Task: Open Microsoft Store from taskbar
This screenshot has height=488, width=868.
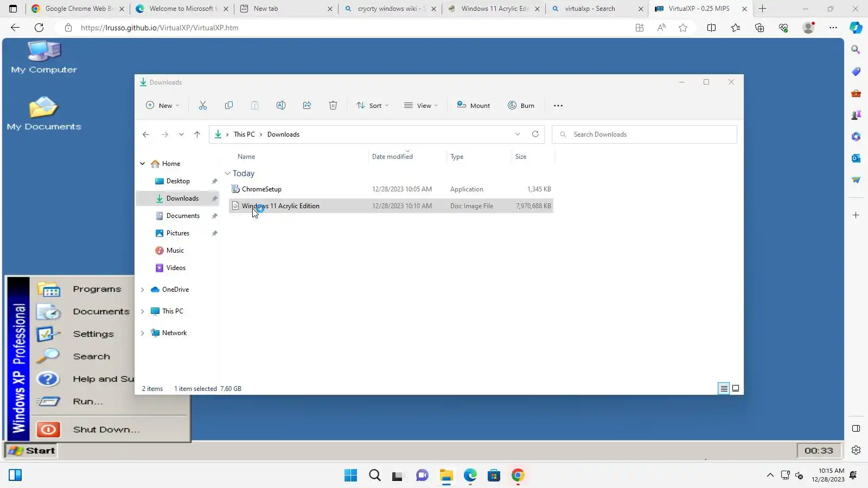Action: pyautogui.click(x=494, y=476)
